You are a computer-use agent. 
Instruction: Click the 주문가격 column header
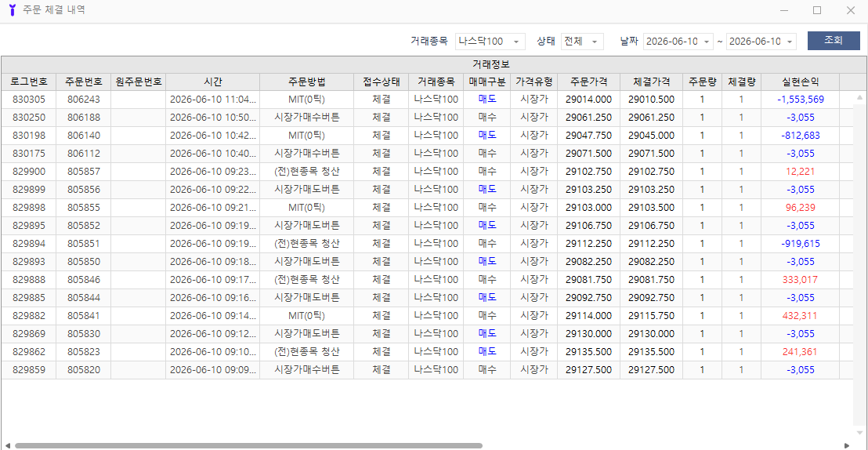coord(588,82)
